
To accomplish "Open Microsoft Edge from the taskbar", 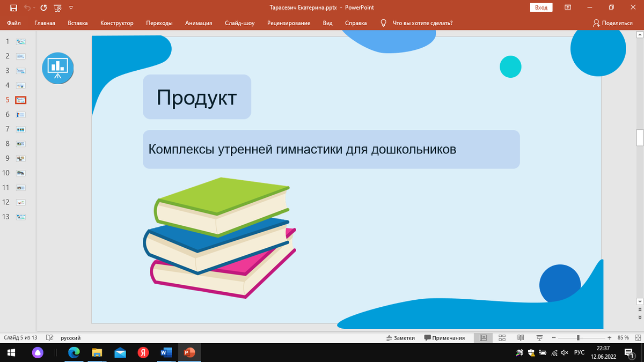I will 74,352.
